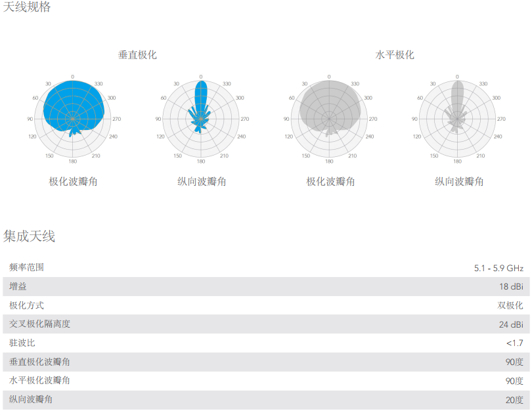Click the 18 dBi gain value

(511, 286)
